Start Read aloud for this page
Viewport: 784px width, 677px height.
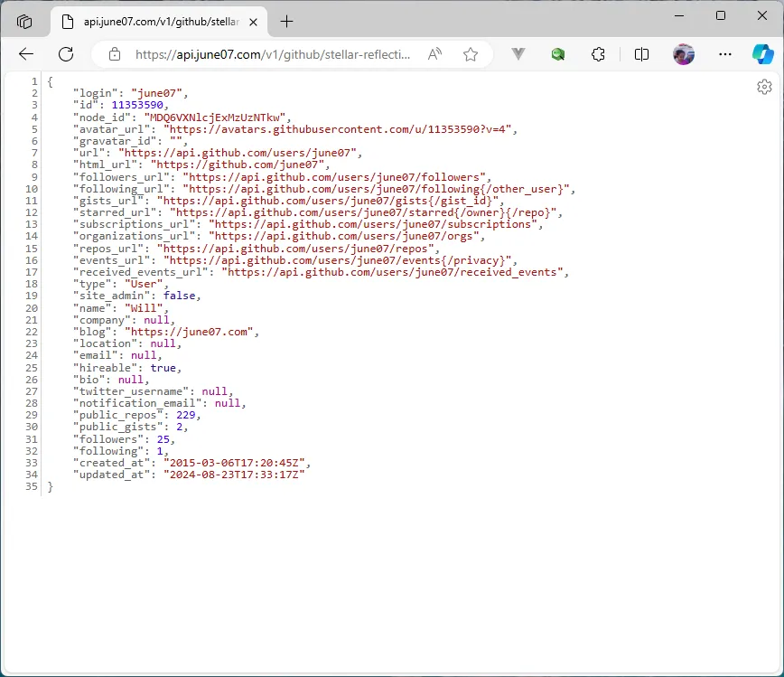[435, 54]
